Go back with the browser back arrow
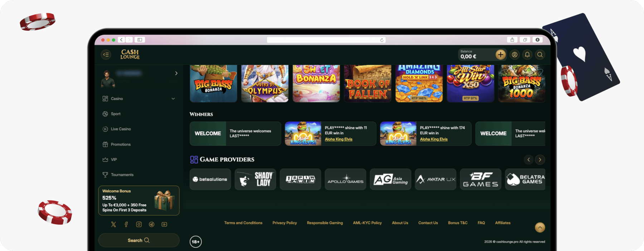This screenshot has width=644, height=251. coord(122,40)
